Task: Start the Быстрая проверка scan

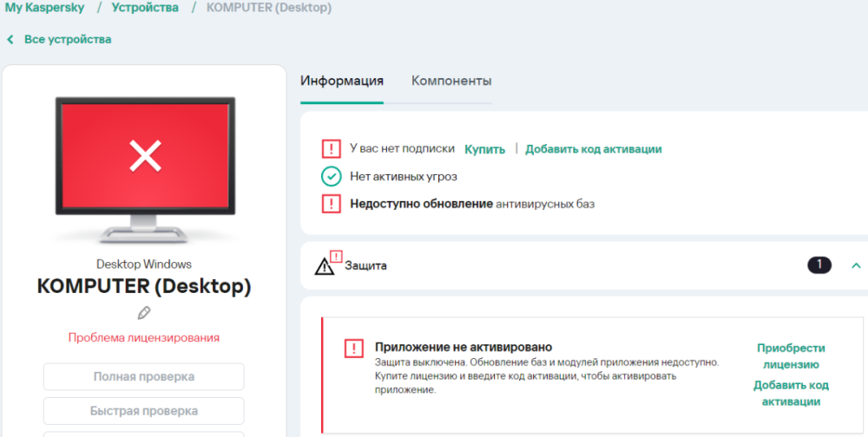Action: (144, 411)
